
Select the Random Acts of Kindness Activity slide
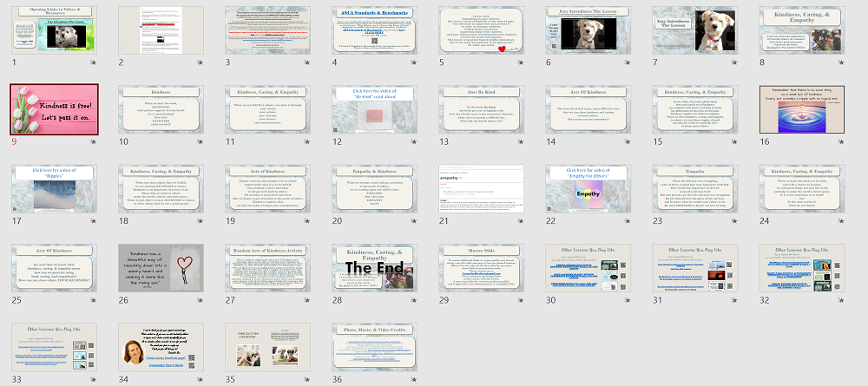(266, 267)
